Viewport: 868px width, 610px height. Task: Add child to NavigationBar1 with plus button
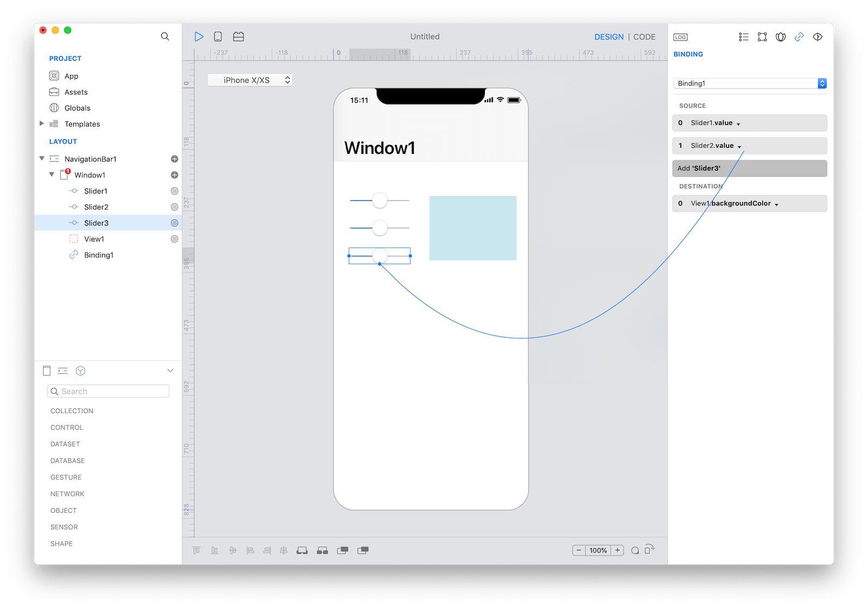click(175, 159)
